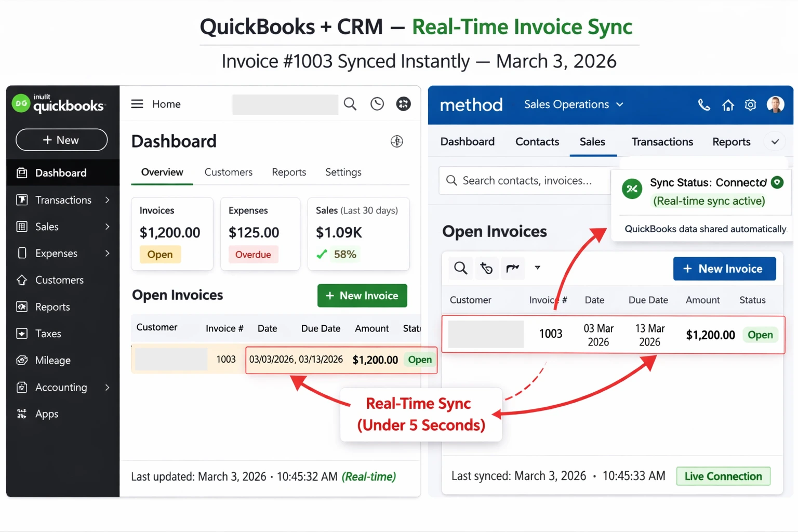Open the Method Transactions tab
Viewport: 798px width, 532px height.
662,142
